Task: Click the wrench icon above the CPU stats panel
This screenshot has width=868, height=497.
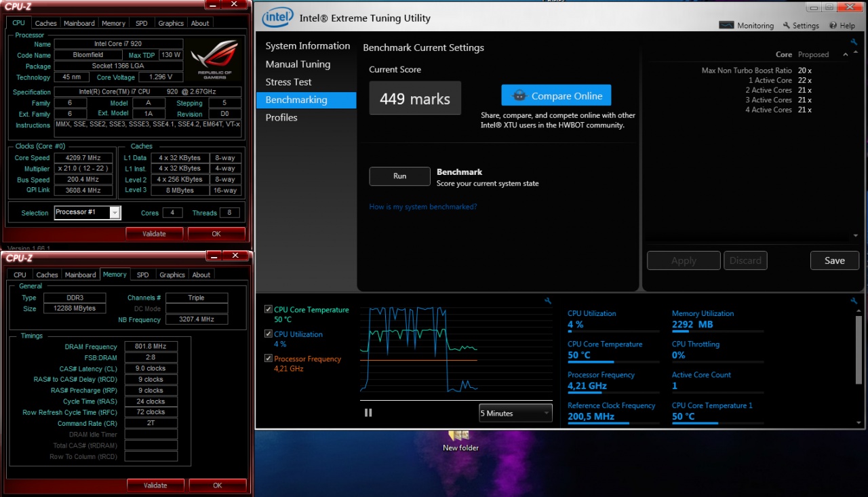Action: pyautogui.click(x=854, y=301)
